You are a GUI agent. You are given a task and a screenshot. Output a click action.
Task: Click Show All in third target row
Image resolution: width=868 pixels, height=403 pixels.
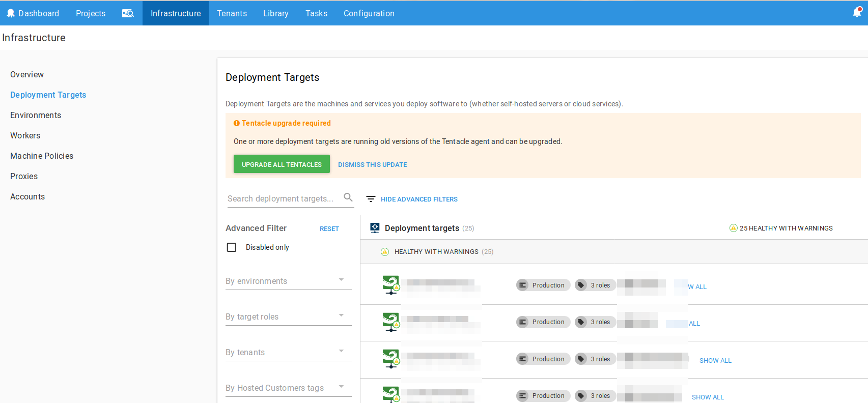tap(715, 360)
